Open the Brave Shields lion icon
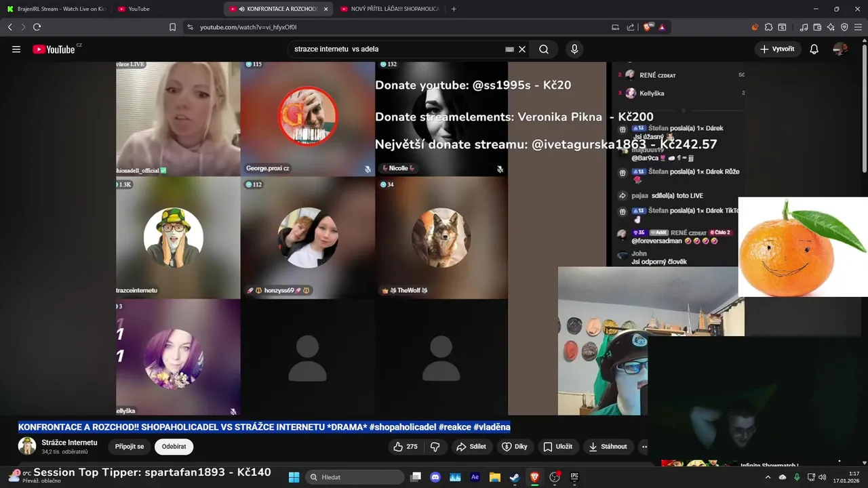This screenshot has height=488, width=868. click(648, 27)
